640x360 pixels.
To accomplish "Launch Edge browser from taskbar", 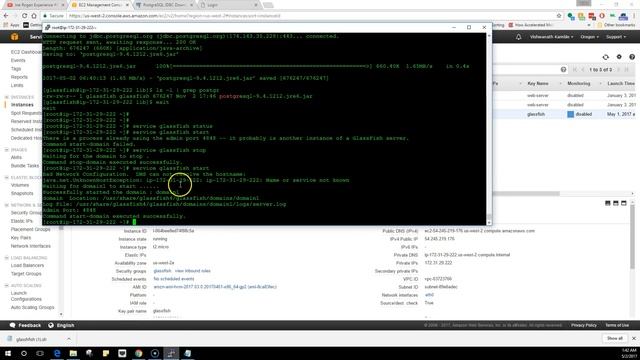I will coord(57,353).
